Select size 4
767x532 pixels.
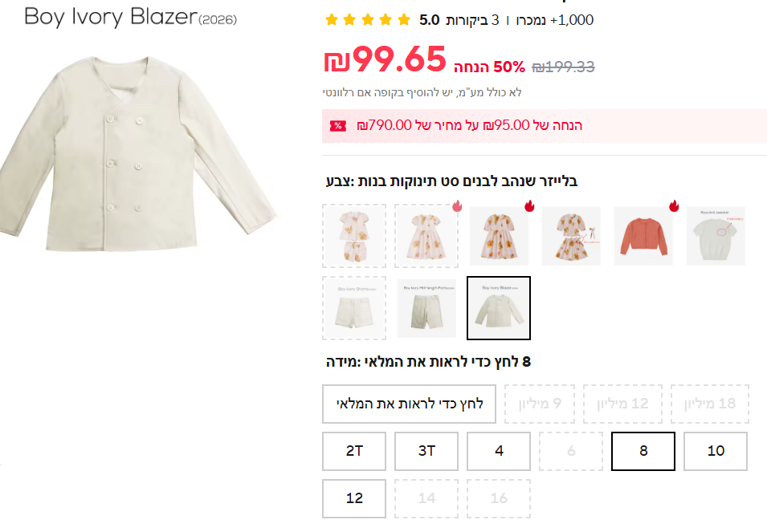(x=499, y=451)
